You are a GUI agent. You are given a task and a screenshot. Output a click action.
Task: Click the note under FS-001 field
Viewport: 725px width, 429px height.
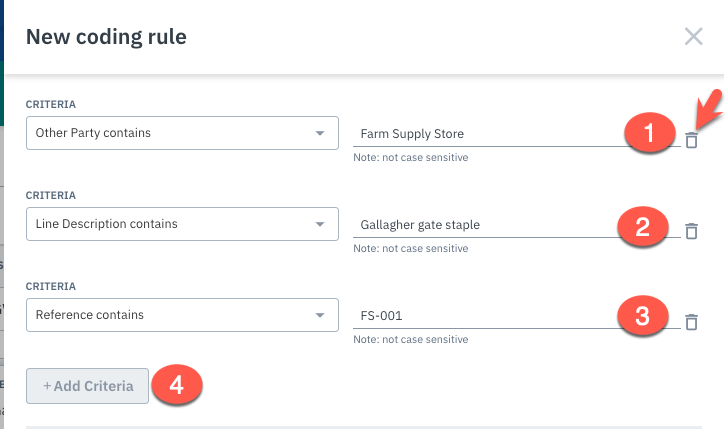(x=410, y=339)
